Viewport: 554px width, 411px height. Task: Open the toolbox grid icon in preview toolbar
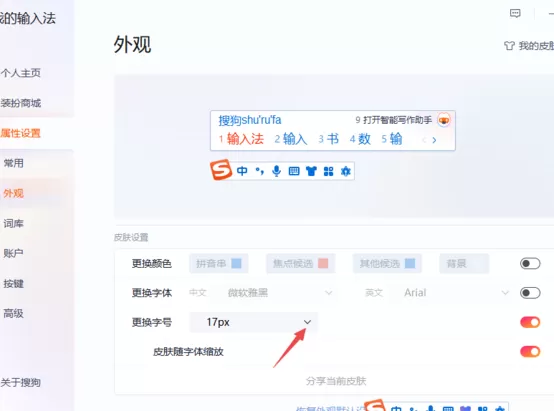(x=329, y=171)
